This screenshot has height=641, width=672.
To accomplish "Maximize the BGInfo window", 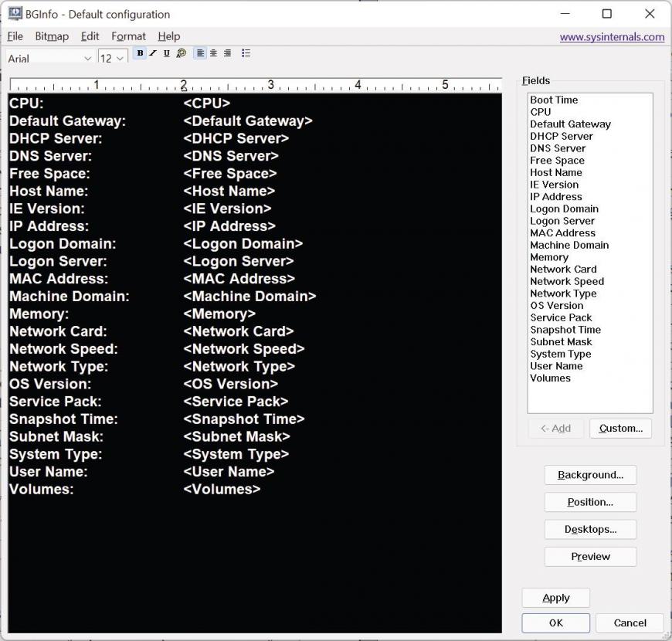I will point(607,14).
